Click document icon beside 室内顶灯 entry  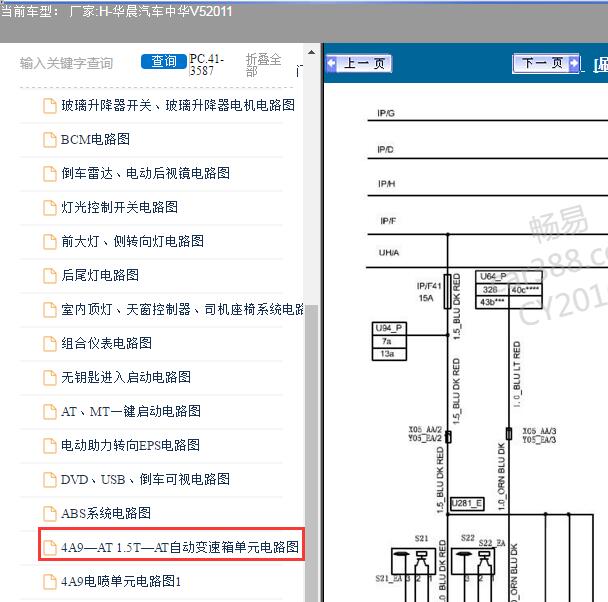50,310
